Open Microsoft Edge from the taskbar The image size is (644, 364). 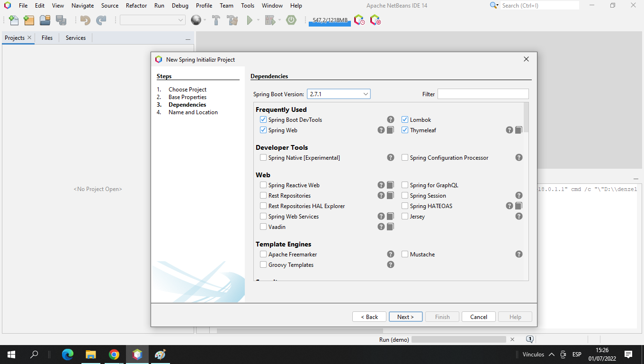pyautogui.click(x=68, y=354)
